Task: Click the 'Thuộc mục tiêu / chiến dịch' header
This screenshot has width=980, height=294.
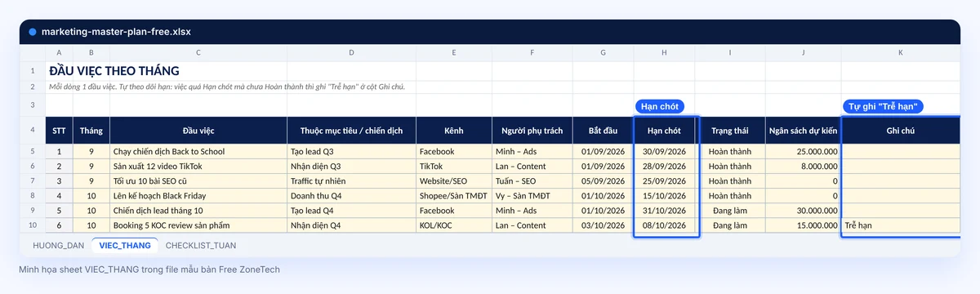Action: (352, 131)
